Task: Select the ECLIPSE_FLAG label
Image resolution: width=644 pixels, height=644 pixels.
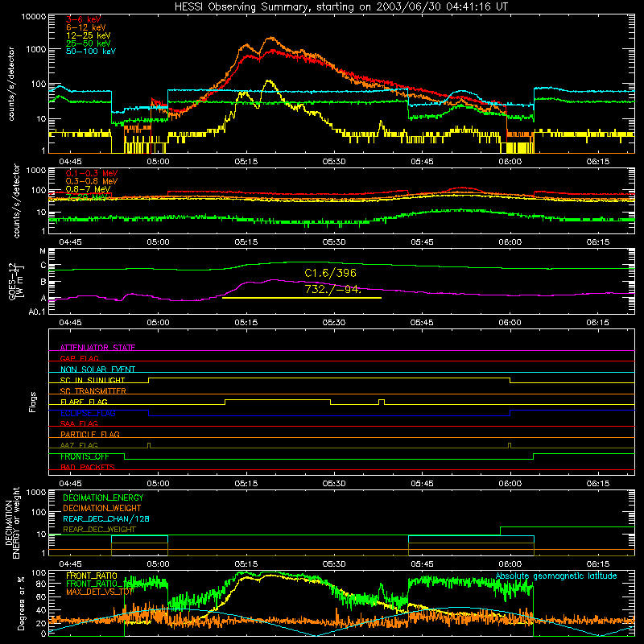Action: (x=88, y=413)
